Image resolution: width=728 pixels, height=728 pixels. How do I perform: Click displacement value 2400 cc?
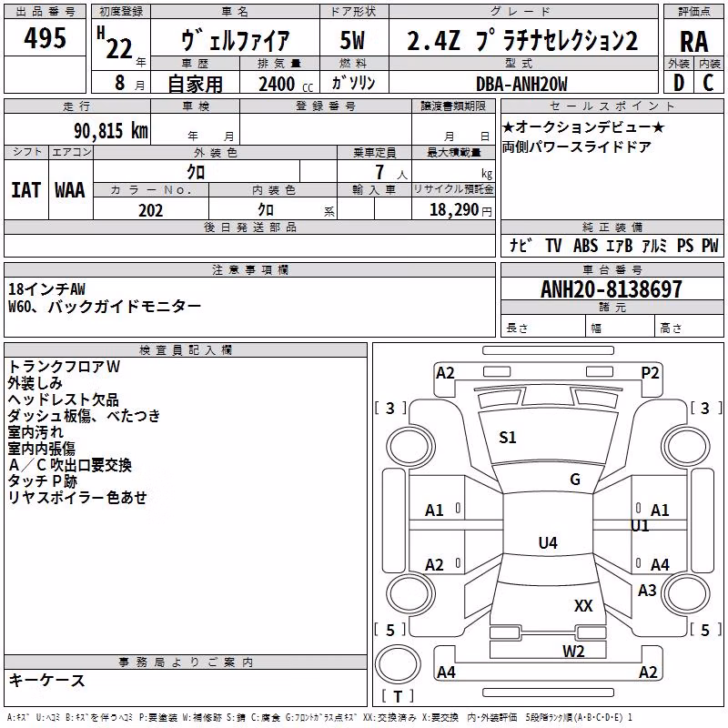[286, 84]
